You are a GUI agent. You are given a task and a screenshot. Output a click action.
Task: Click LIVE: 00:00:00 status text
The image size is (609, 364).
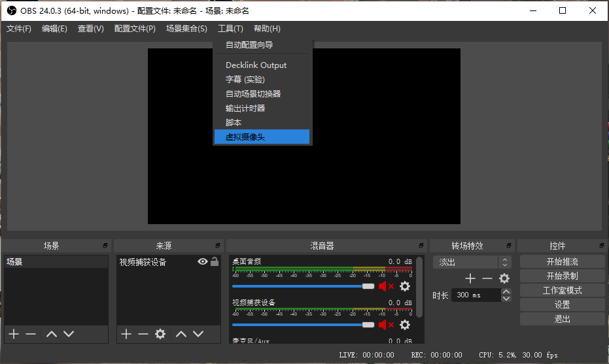tap(366, 355)
